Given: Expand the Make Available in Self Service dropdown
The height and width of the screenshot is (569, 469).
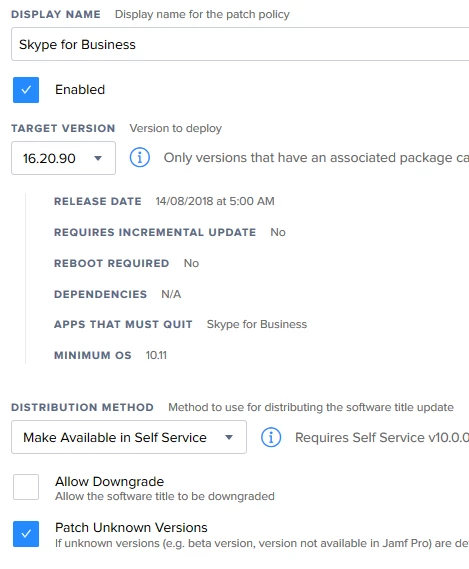Looking at the screenshot, I should coord(129,437).
